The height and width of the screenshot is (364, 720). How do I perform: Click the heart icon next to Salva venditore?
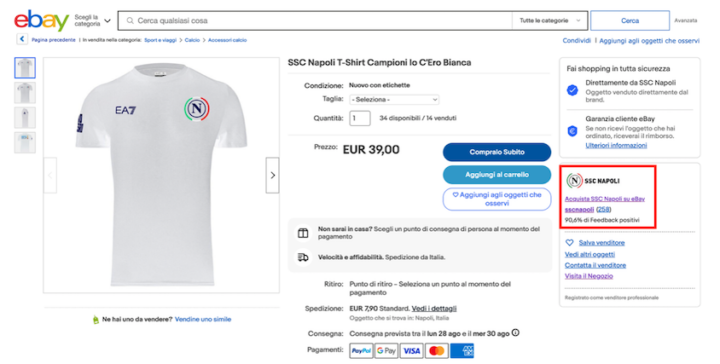coord(569,242)
